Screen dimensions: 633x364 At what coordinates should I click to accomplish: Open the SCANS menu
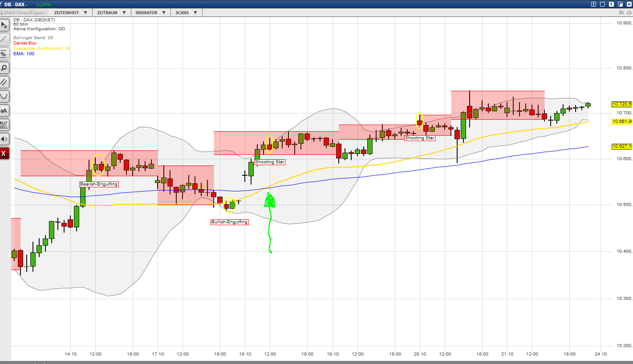click(x=183, y=12)
